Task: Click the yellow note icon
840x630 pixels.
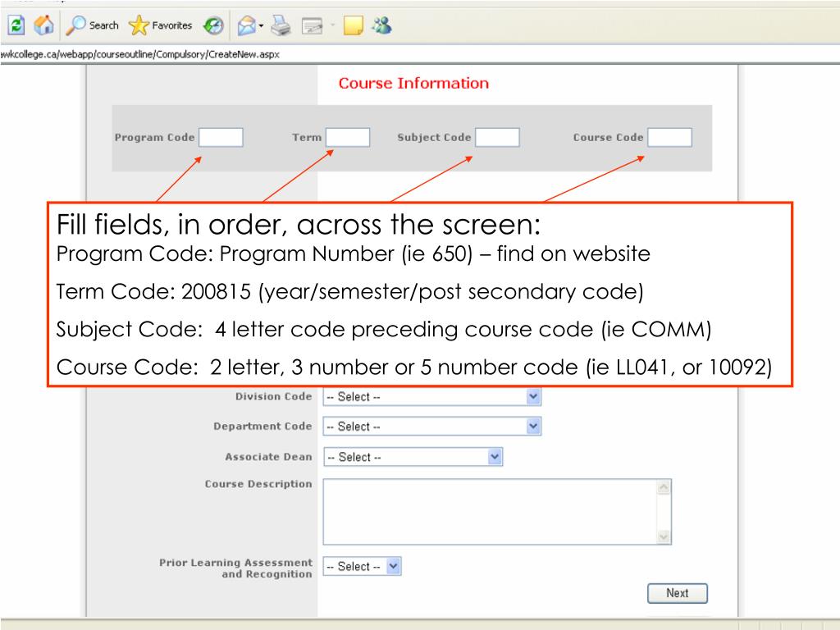Action: [x=353, y=25]
